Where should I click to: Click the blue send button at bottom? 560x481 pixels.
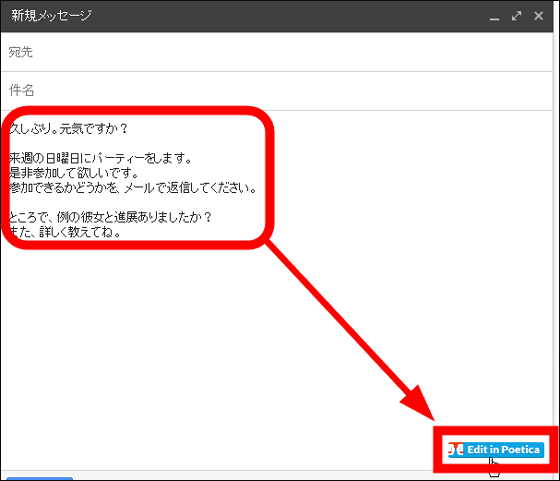coord(40,479)
